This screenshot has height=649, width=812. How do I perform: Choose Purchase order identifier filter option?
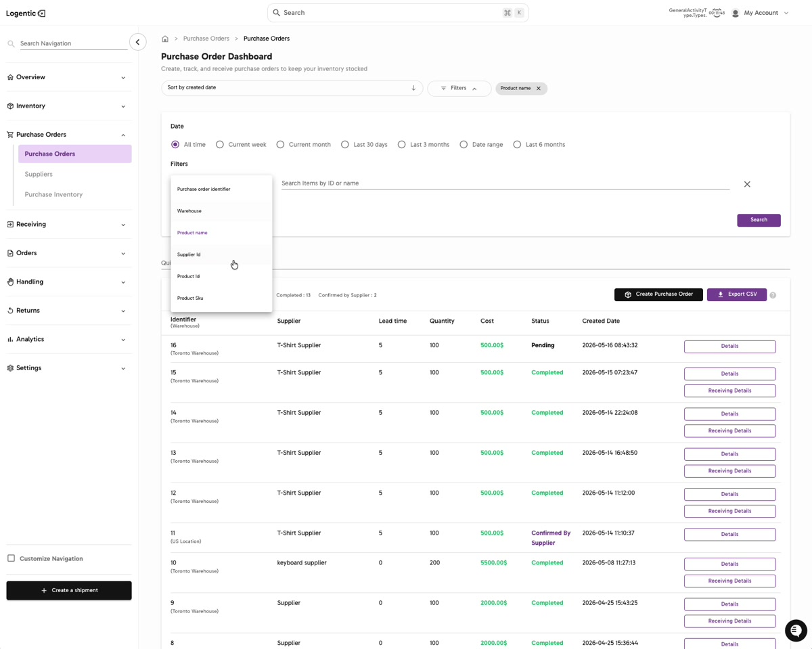coord(221,189)
